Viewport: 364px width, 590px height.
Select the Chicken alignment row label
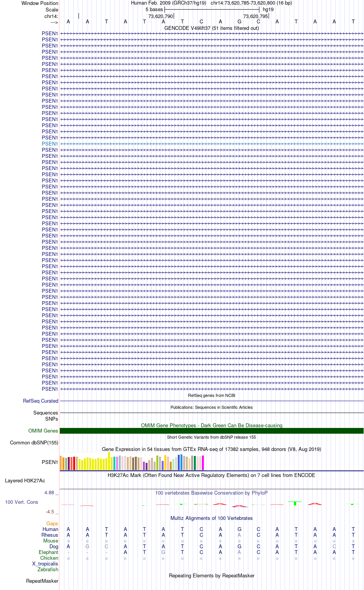[49, 558]
